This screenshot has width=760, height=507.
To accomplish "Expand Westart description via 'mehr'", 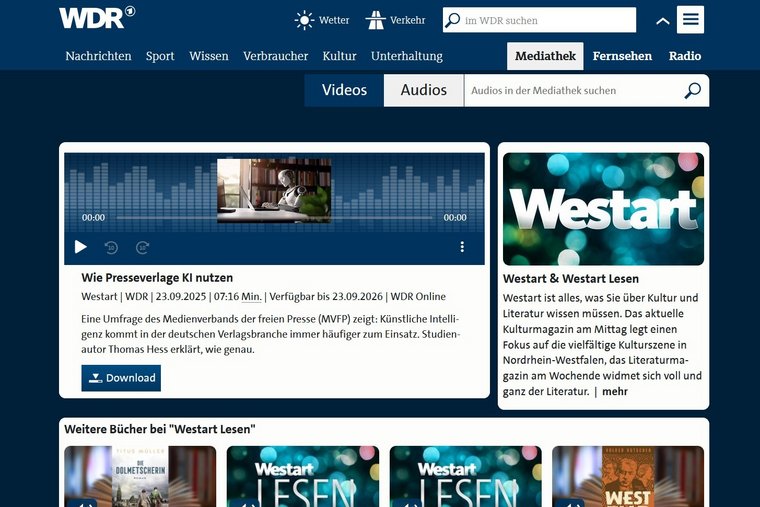I will pyautogui.click(x=615, y=392).
